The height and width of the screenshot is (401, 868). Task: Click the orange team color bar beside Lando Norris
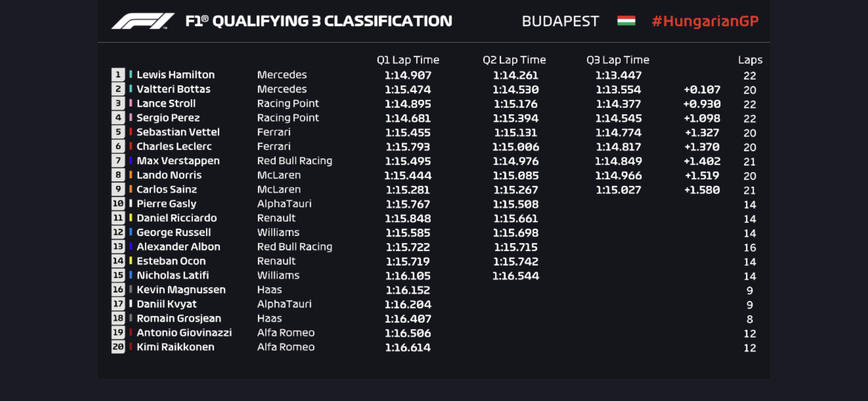pos(130,175)
